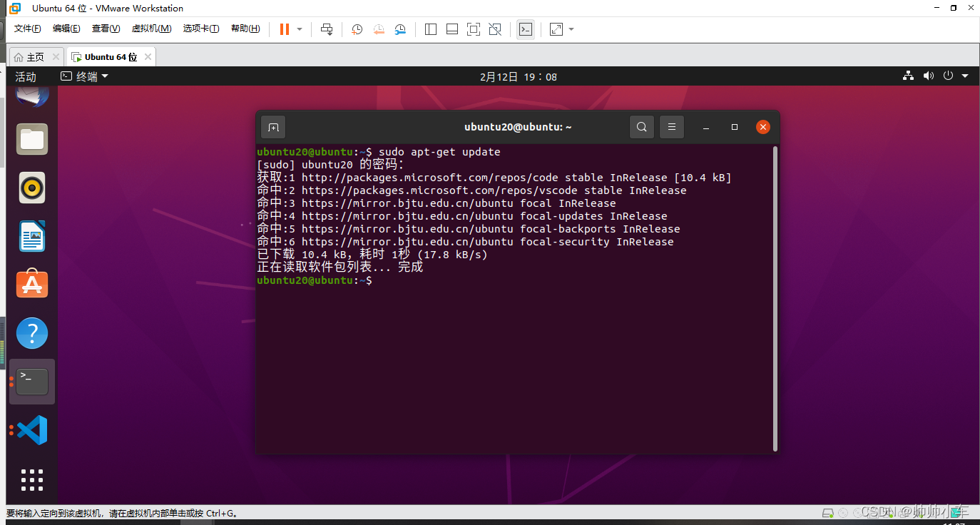The width and height of the screenshot is (980, 525).
Task: Pause the virtual machine with the orange pause icon
Action: [285, 29]
